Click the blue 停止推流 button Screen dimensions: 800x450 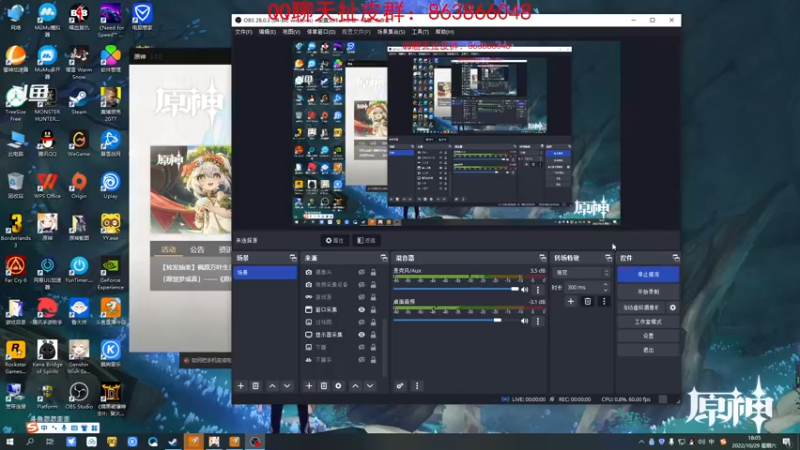pyautogui.click(x=648, y=274)
